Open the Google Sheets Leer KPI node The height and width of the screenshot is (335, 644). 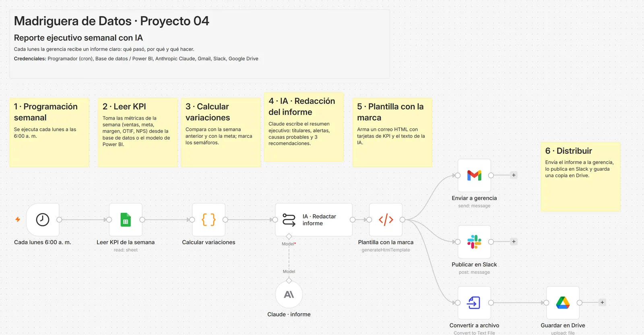(126, 219)
